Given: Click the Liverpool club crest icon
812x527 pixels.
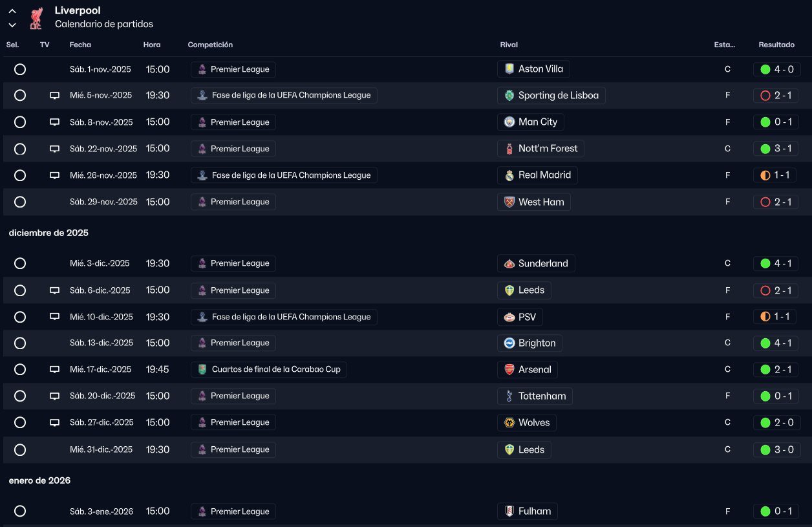Looking at the screenshot, I should [x=36, y=17].
